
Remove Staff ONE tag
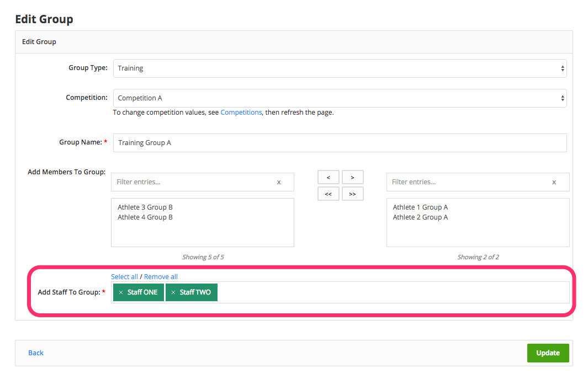point(121,292)
